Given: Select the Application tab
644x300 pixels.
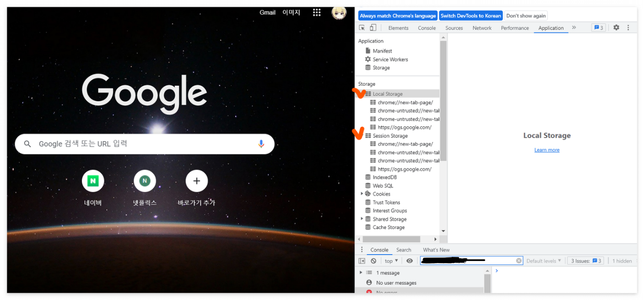Looking at the screenshot, I should (551, 28).
